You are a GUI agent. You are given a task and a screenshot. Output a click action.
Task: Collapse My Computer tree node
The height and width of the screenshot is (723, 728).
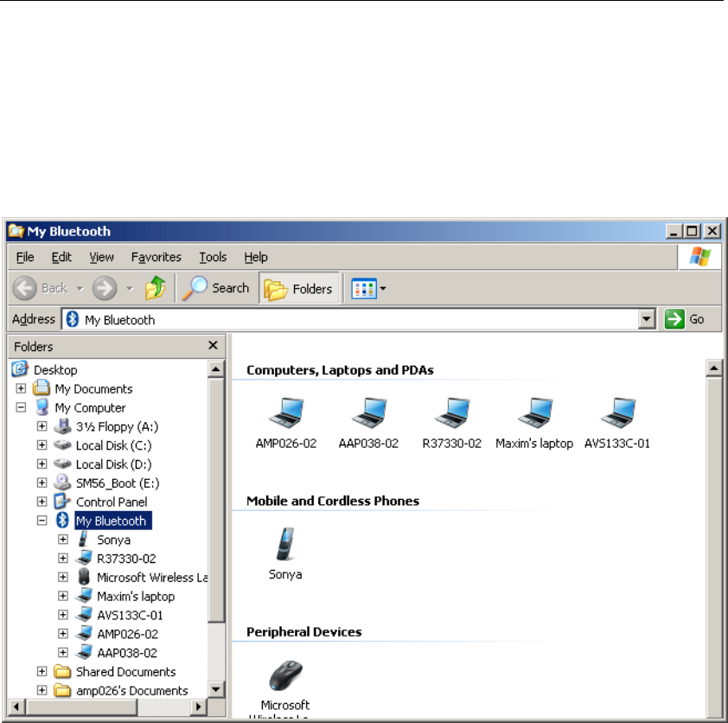tap(21, 407)
